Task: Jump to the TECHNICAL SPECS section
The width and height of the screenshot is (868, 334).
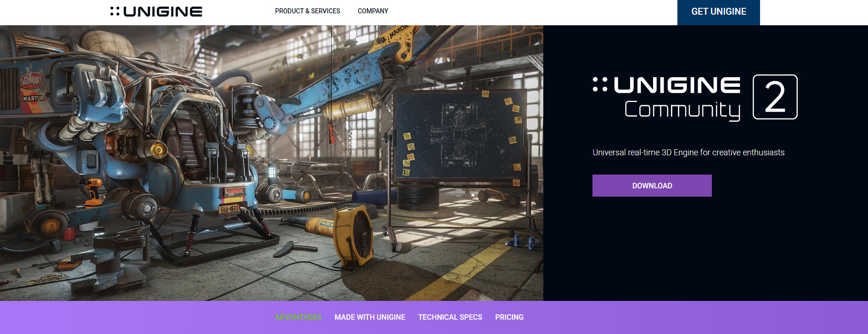Action: coord(450,317)
